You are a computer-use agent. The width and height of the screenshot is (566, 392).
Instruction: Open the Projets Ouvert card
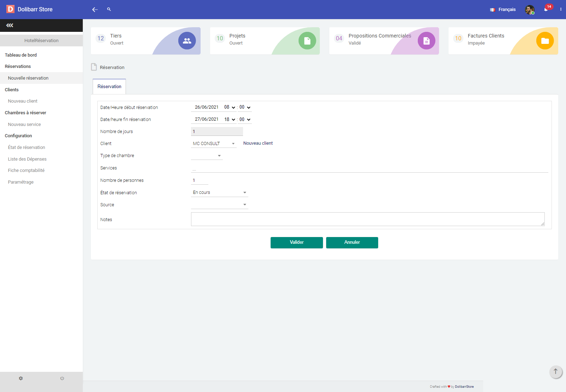(x=265, y=41)
